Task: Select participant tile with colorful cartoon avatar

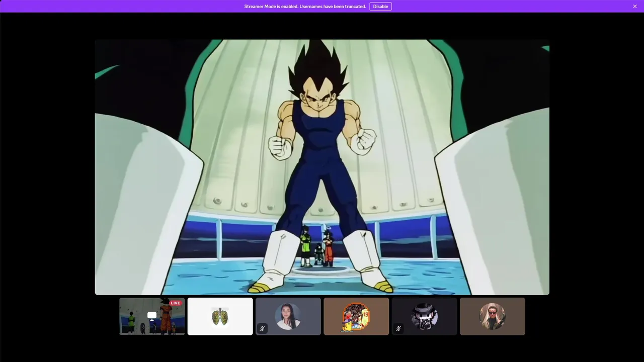Action: (x=356, y=316)
